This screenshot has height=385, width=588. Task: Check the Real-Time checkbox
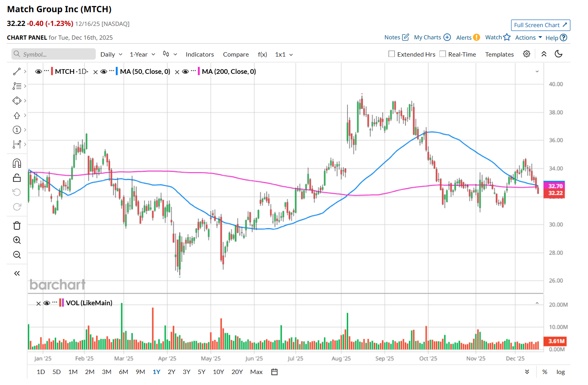[x=443, y=54]
